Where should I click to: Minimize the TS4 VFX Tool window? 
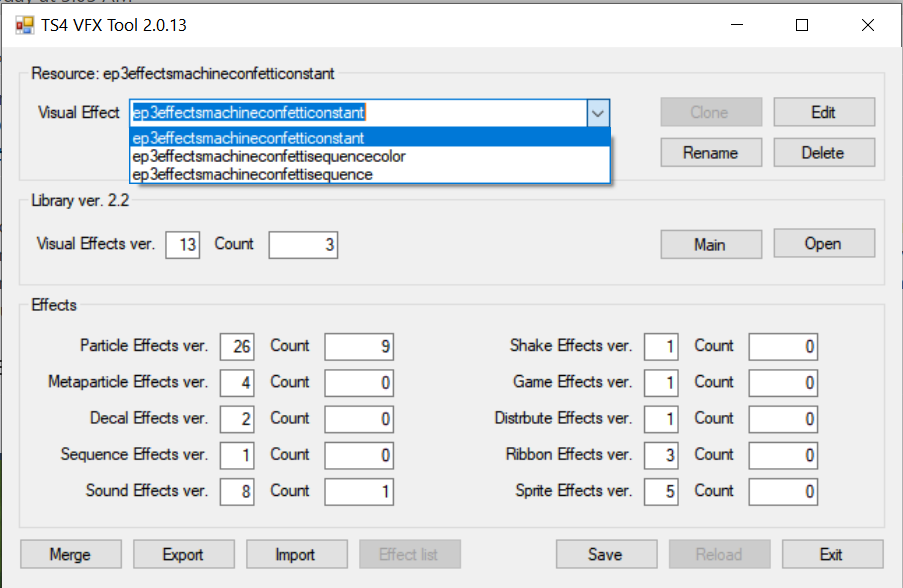click(737, 25)
